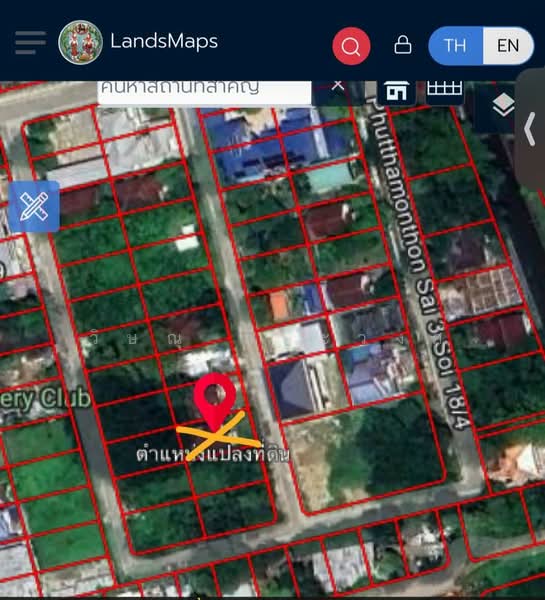The height and width of the screenshot is (600, 545).
Task: Expand the side panel chevron
Action: 530,129
